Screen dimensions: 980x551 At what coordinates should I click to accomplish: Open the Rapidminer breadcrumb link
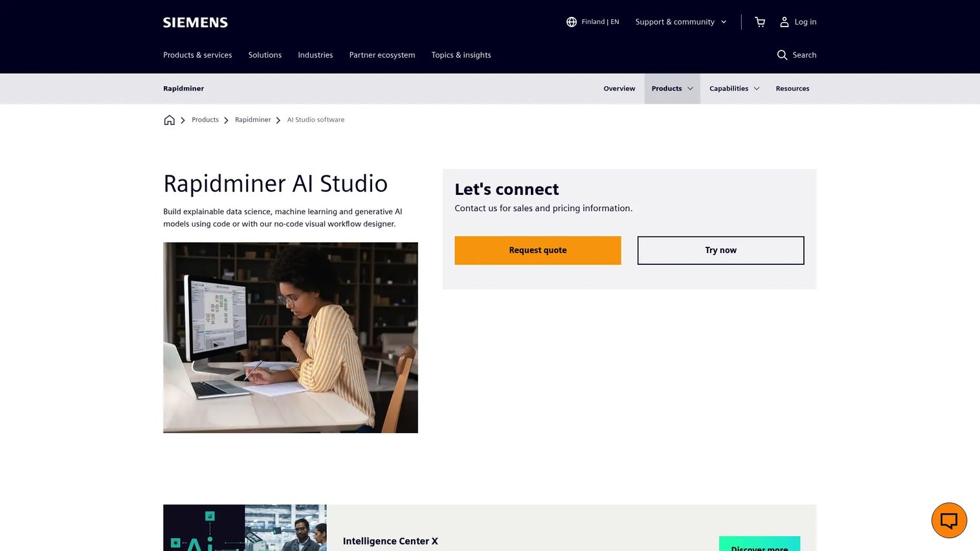[x=252, y=120]
